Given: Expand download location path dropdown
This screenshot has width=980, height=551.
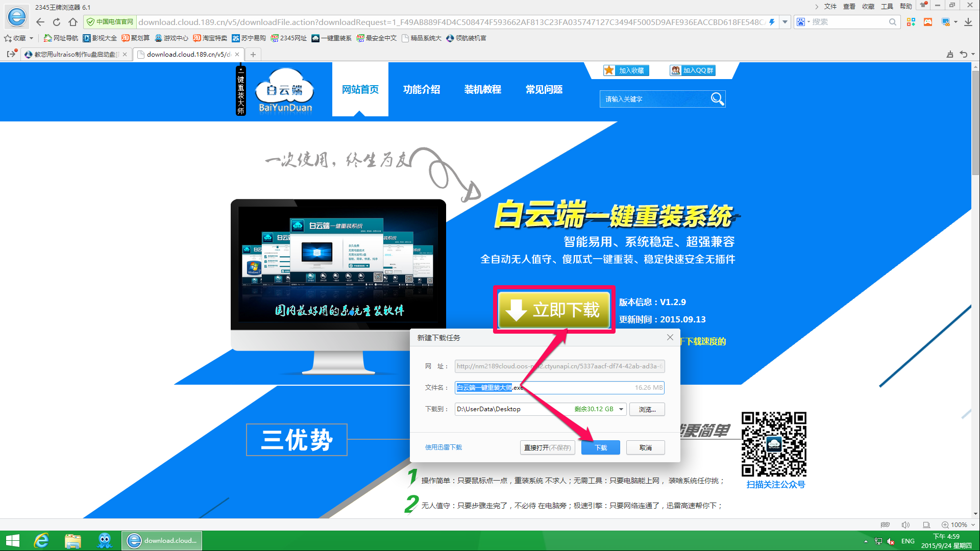Looking at the screenshot, I should click(x=621, y=409).
